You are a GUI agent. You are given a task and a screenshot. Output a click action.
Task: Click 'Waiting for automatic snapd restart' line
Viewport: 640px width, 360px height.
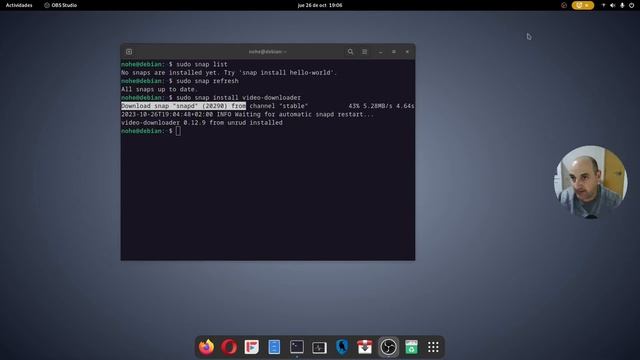click(247, 114)
